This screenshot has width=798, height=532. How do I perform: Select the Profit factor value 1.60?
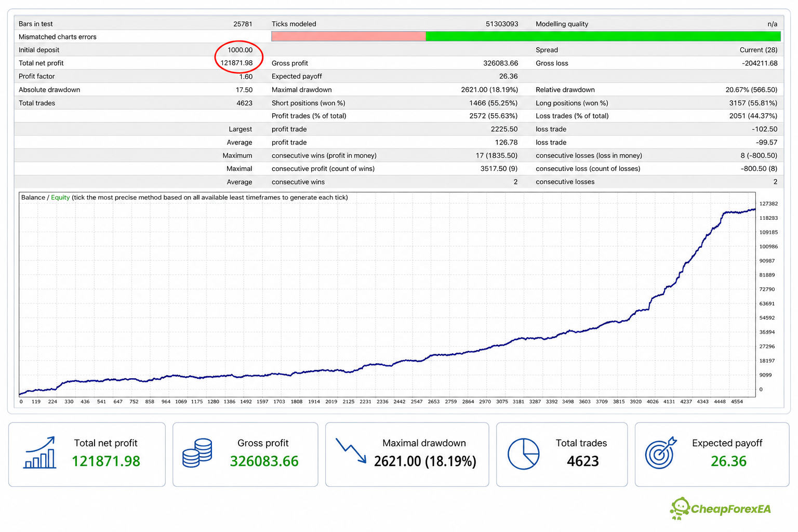tap(246, 76)
